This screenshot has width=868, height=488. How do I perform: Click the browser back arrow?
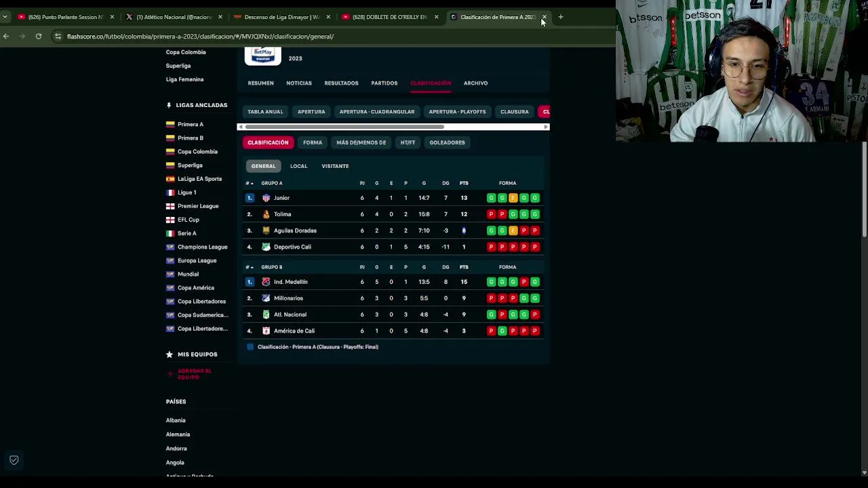tap(6, 36)
